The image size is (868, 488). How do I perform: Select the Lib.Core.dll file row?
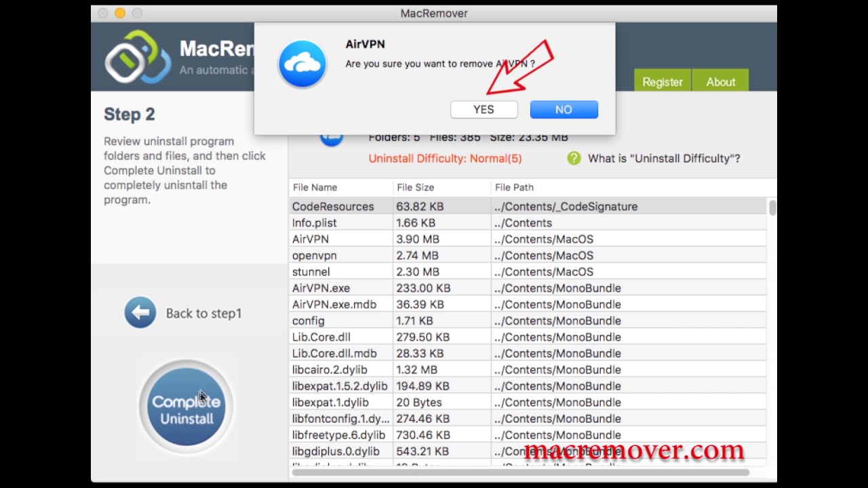pyautogui.click(x=528, y=337)
